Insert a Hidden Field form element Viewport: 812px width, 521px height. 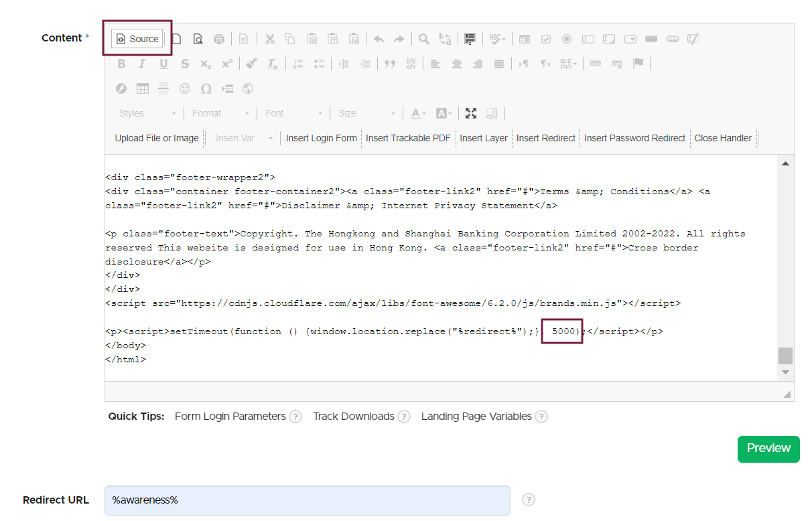pos(693,39)
